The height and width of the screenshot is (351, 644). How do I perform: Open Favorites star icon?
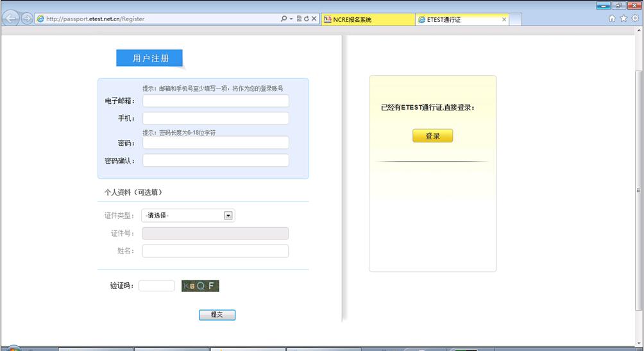[623, 19]
